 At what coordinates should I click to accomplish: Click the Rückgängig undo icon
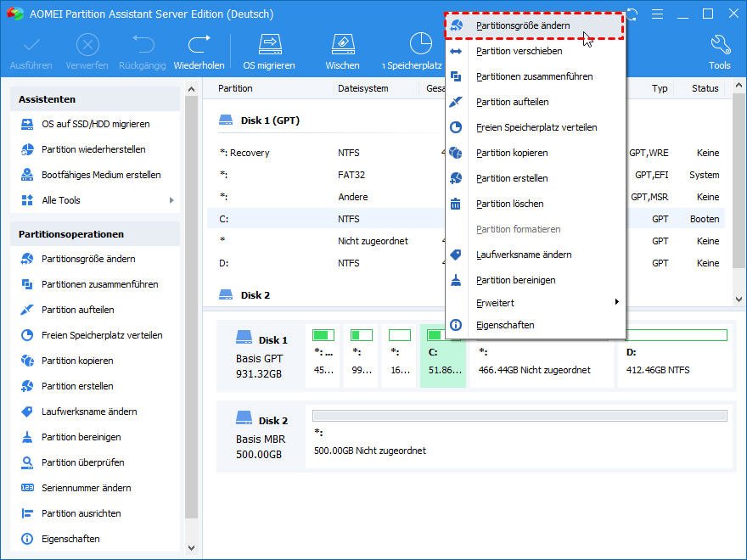(143, 45)
